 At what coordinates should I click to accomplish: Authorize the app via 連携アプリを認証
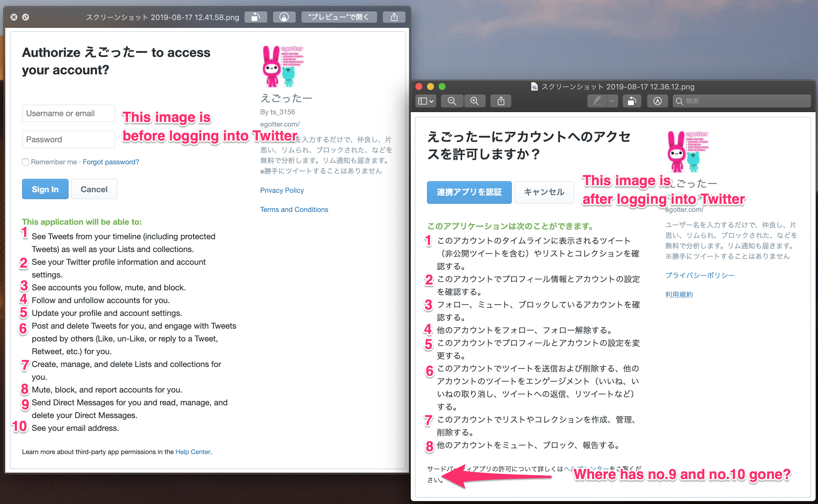point(469,192)
